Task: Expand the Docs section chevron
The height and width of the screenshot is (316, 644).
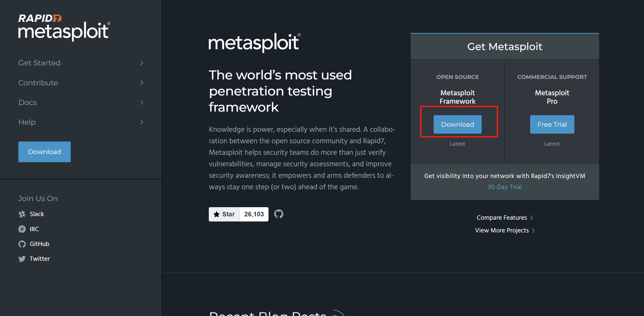Action: [x=142, y=102]
